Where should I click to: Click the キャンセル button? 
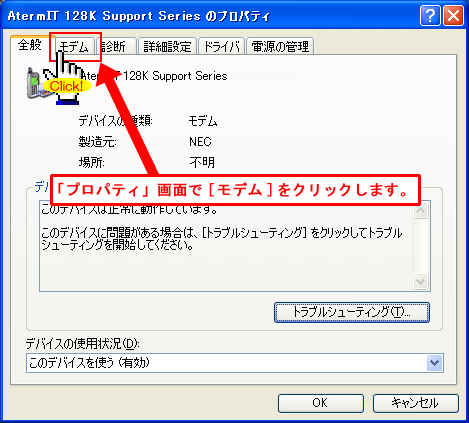[x=416, y=403]
